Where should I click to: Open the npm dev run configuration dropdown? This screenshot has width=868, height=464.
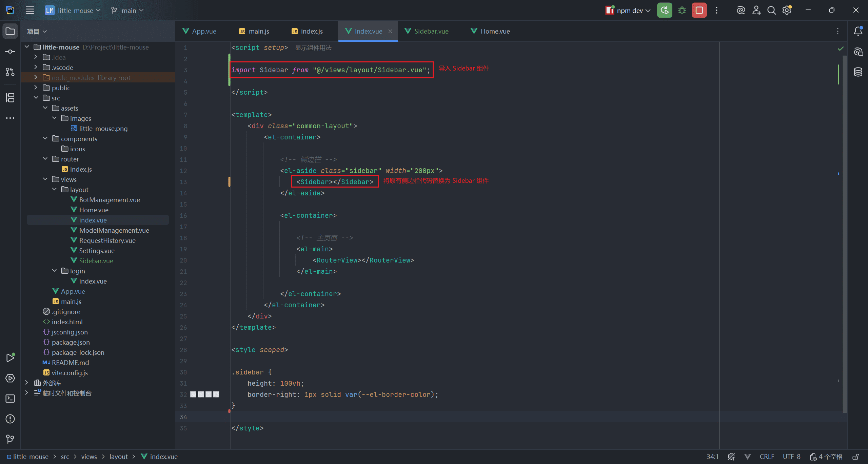628,11
